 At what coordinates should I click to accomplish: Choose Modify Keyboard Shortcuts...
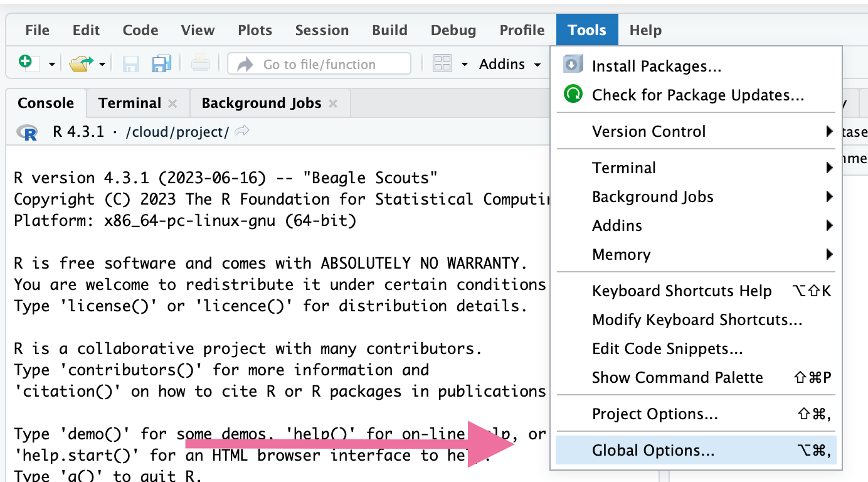[x=696, y=319]
